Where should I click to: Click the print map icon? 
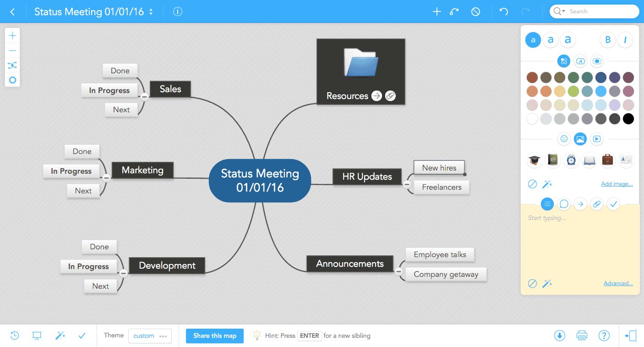click(582, 336)
